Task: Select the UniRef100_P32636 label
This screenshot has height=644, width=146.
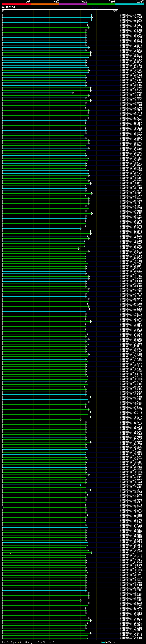Action: point(131,70)
